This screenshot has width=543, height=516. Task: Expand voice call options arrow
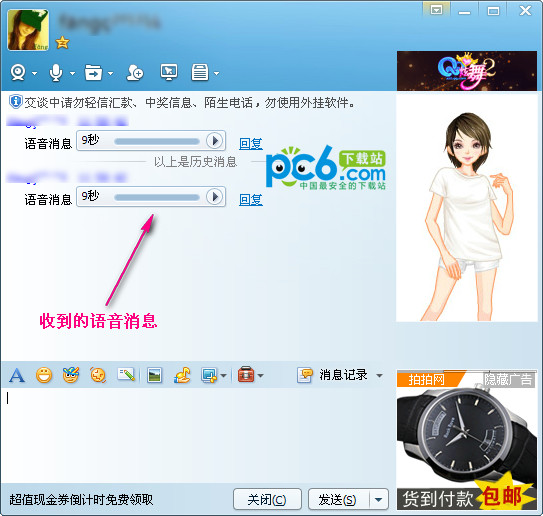72,73
